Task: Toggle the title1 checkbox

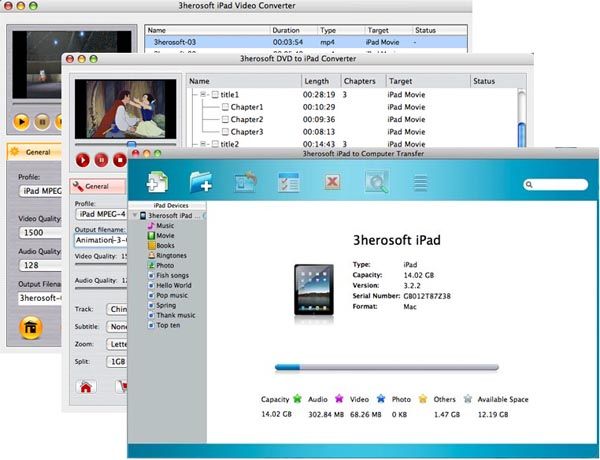Action: [215, 95]
